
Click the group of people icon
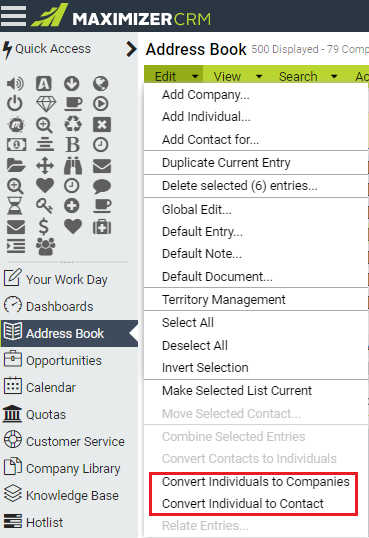(x=46, y=246)
